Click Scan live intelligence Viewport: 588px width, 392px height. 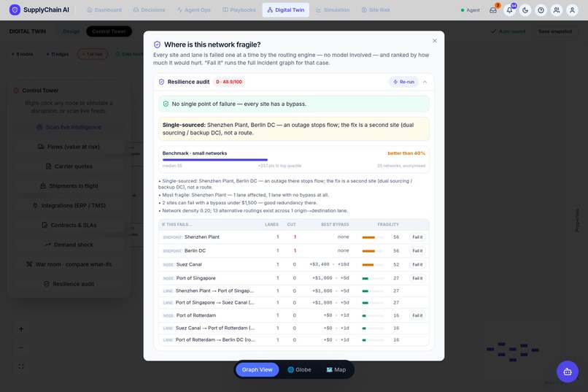(69, 127)
